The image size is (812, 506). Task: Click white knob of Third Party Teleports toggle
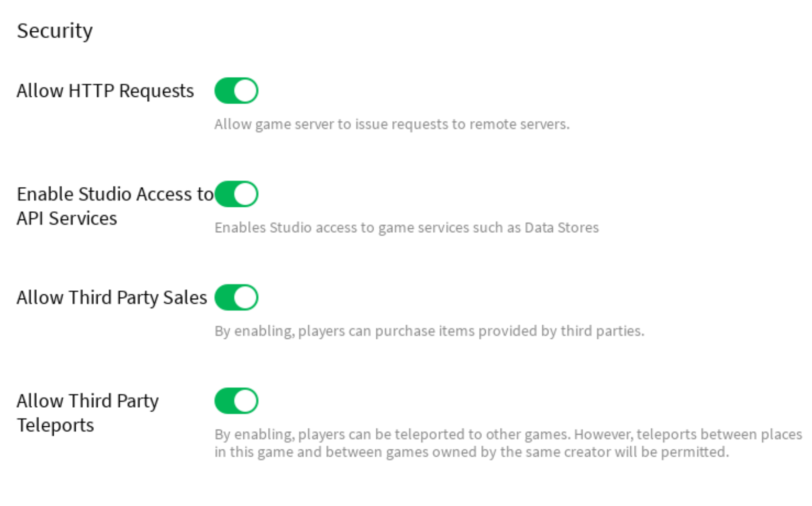click(245, 401)
